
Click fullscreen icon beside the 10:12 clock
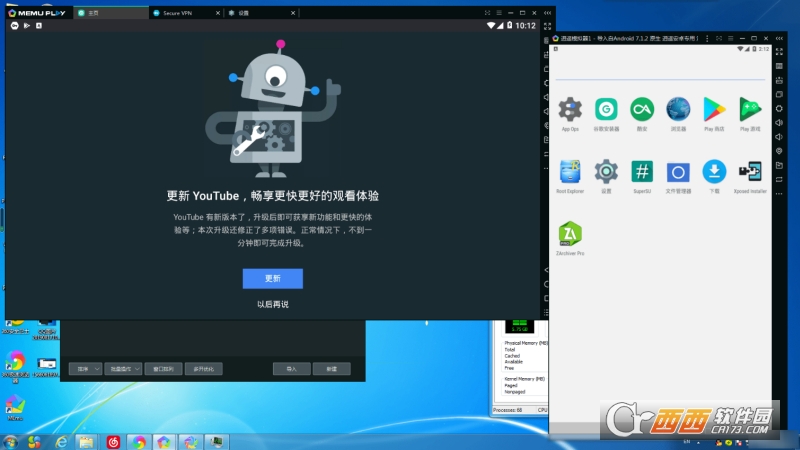[x=547, y=26]
